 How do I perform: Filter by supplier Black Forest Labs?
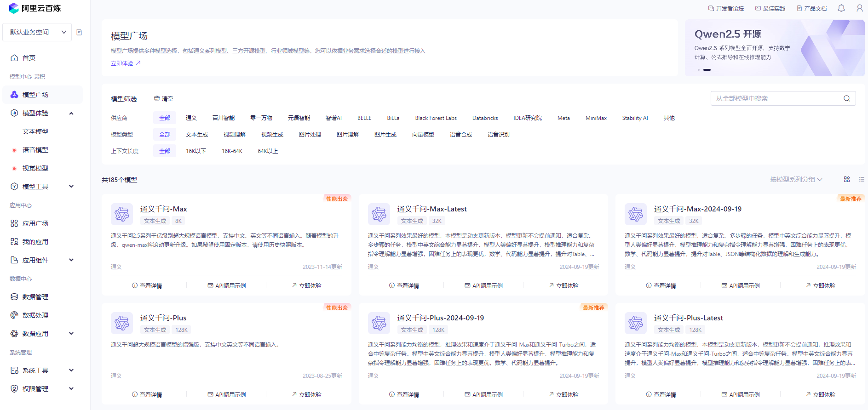[x=436, y=118]
